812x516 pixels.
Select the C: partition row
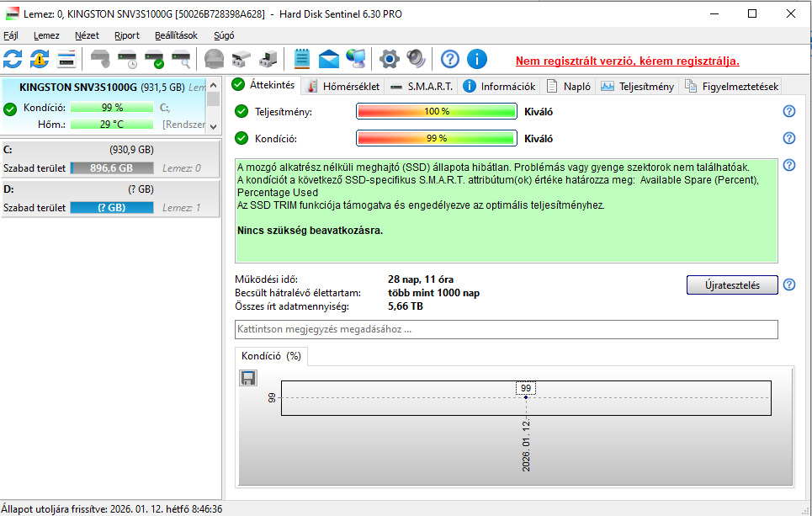pos(110,158)
